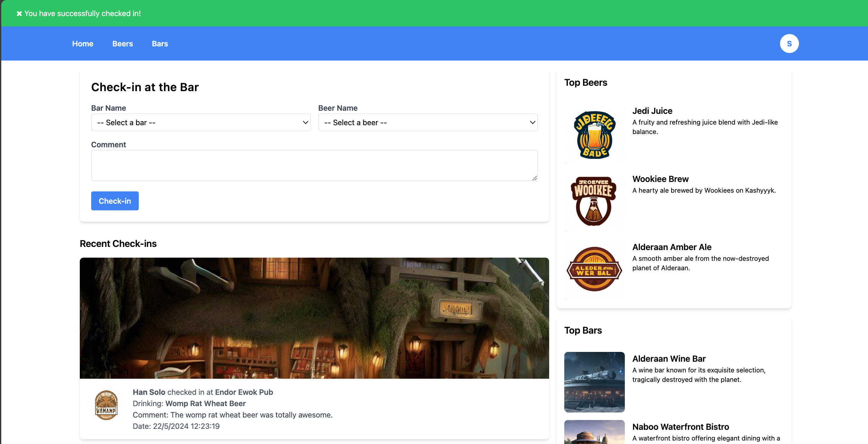Open the Wookiee Brew beer title
Screen dimensions: 868x444
[660, 179]
